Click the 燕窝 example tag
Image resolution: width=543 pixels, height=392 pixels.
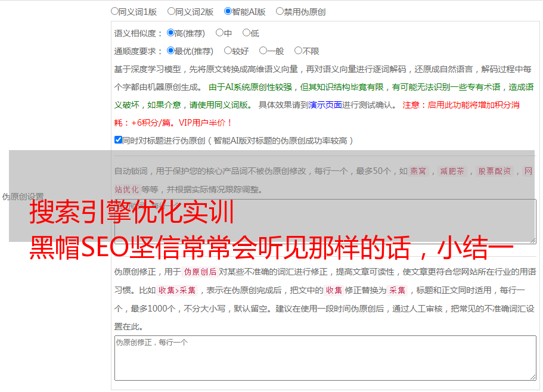418,171
